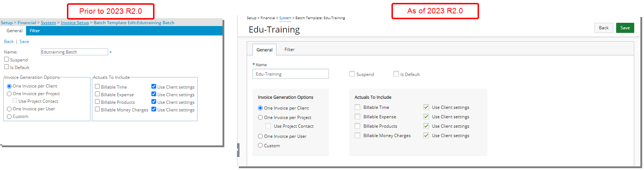Click the old layout Save link
This screenshot has height=170, width=644.
(24, 42)
